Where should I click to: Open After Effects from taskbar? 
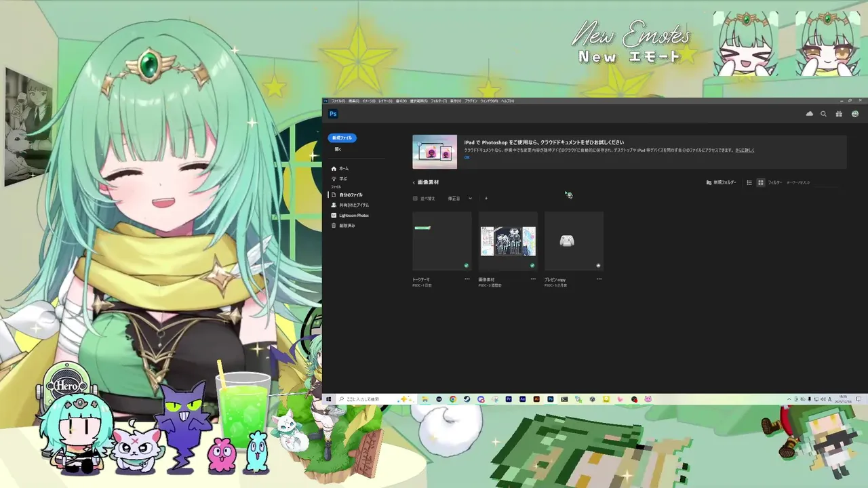click(x=523, y=399)
